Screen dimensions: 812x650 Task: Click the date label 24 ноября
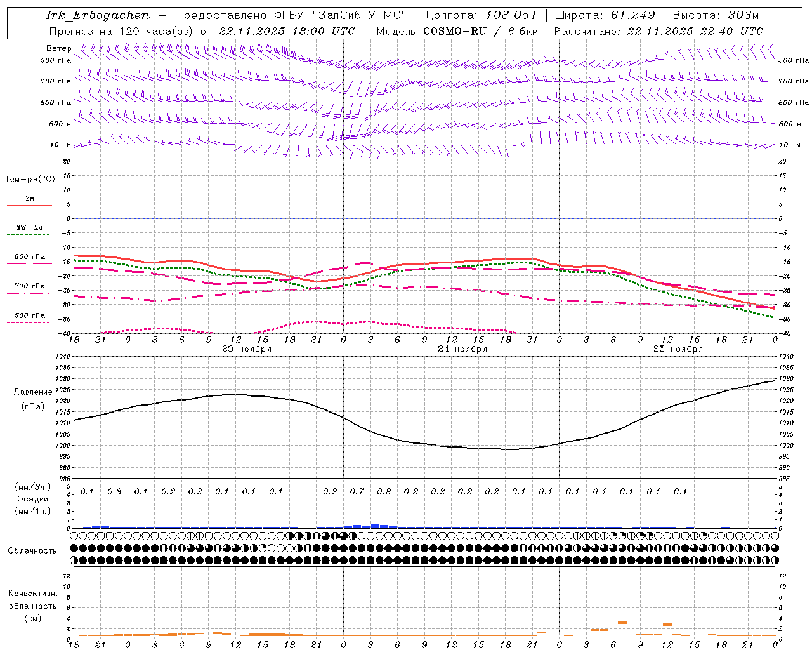pyautogui.click(x=462, y=349)
